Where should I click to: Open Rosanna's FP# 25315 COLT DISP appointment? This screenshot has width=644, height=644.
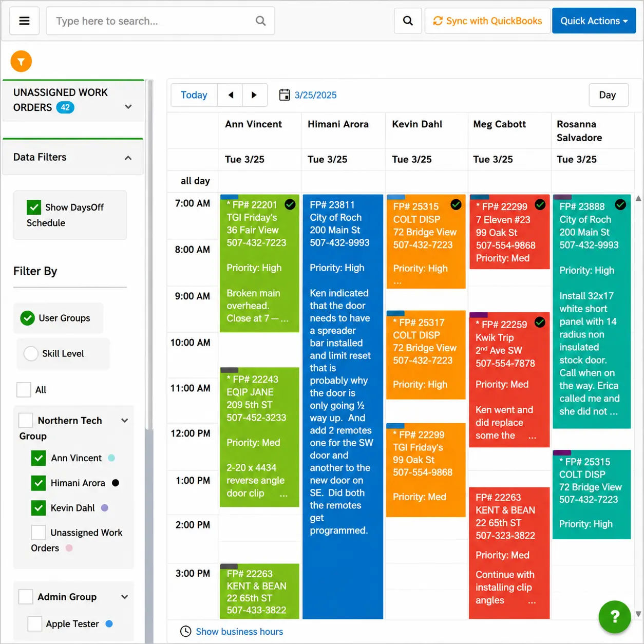click(x=592, y=495)
